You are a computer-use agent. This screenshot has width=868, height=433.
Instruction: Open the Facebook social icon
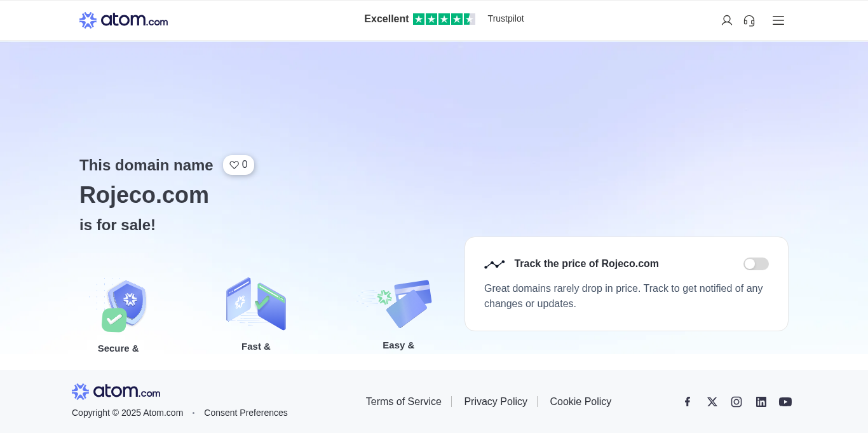(x=688, y=402)
